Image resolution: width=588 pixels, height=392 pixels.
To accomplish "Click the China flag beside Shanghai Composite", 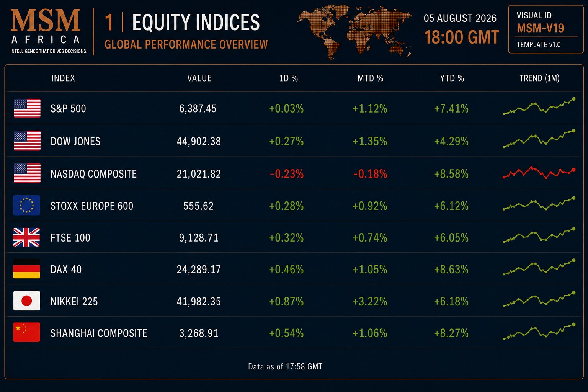I will click(x=26, y=332).
